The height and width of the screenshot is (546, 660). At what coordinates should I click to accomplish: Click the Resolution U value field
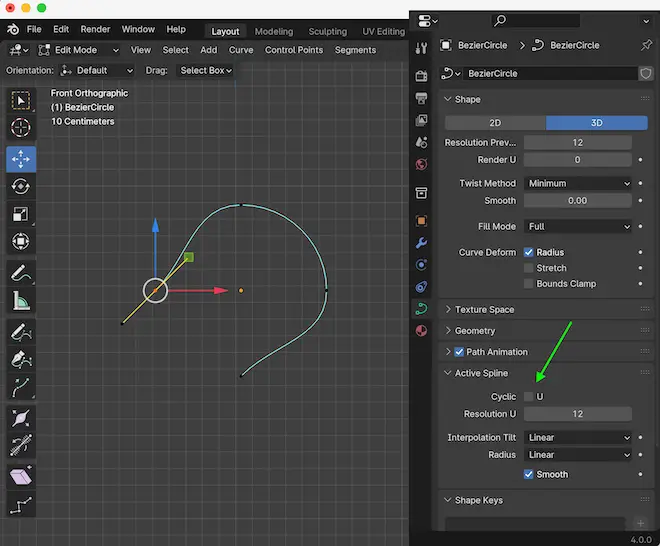[x=578, y=414]
